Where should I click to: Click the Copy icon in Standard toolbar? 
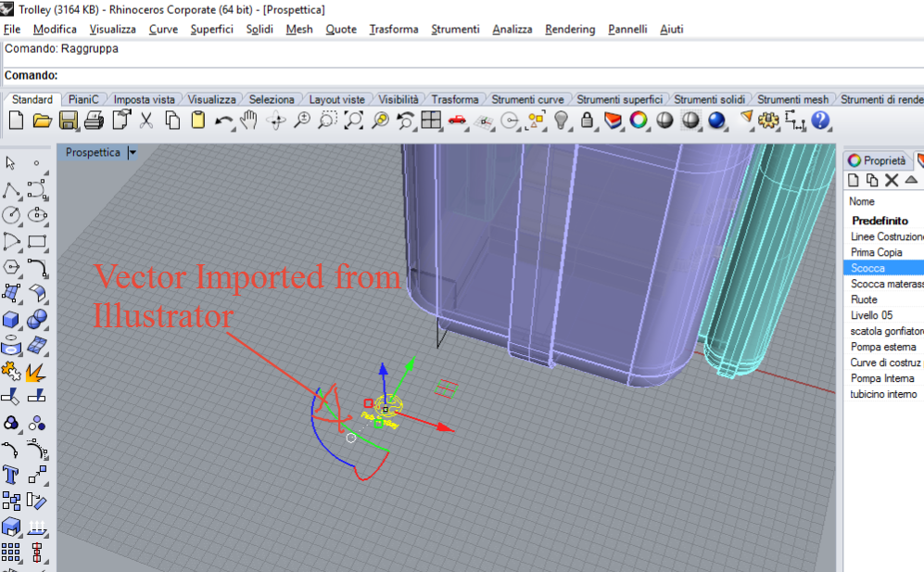[x=172, y=121]
